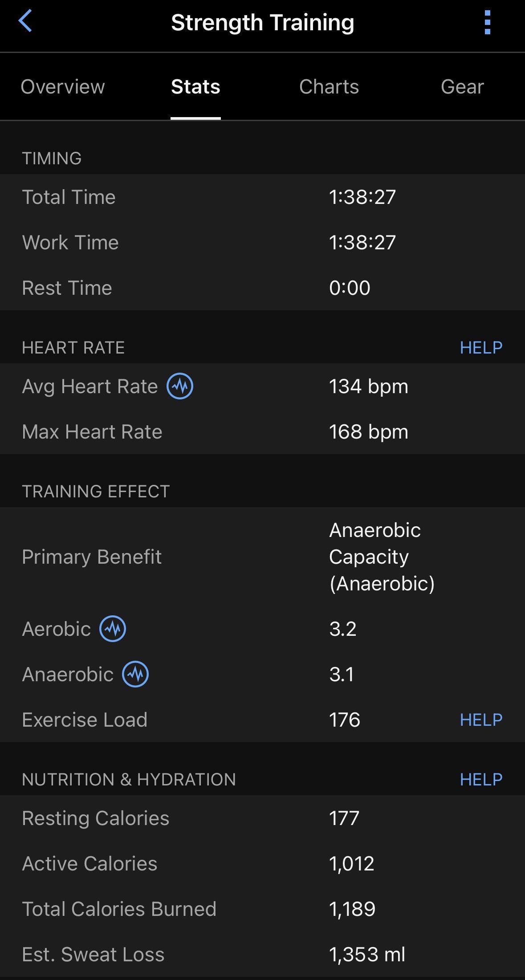The height and width of the screenshot is (980, 525).
Task: Tap the Max Heart Rate row
Action: (x=262, y=431)
